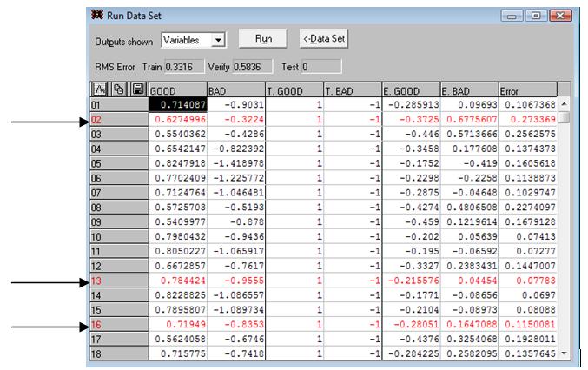Select row header 09
The image size is (588, 370).
pos(119,222)
